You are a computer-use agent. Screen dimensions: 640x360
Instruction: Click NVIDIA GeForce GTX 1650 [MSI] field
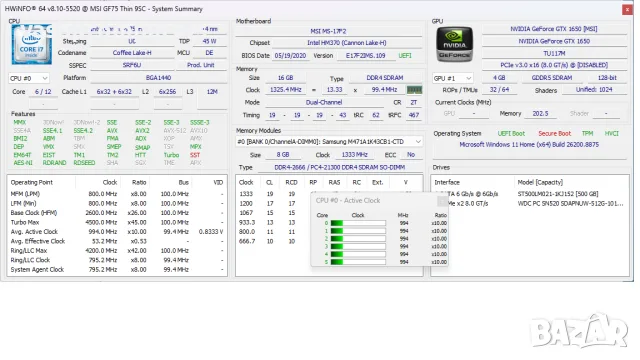pos(554,29)
